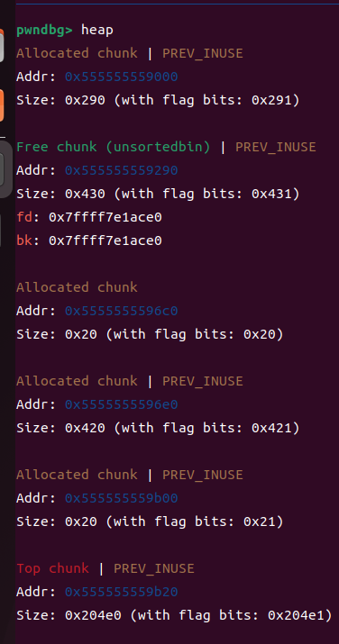The image size is (339, 644).
Task: Click chunk address 0x555555559b00
Action: pyautogui.click(x=121, y=498)
